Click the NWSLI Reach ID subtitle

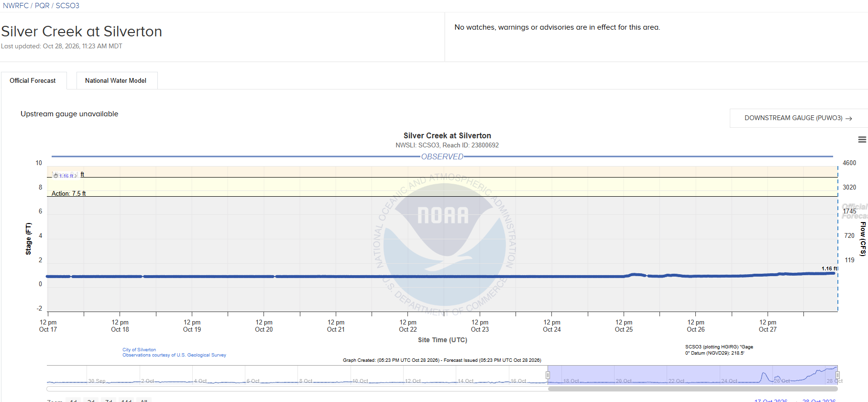(447, 145)
